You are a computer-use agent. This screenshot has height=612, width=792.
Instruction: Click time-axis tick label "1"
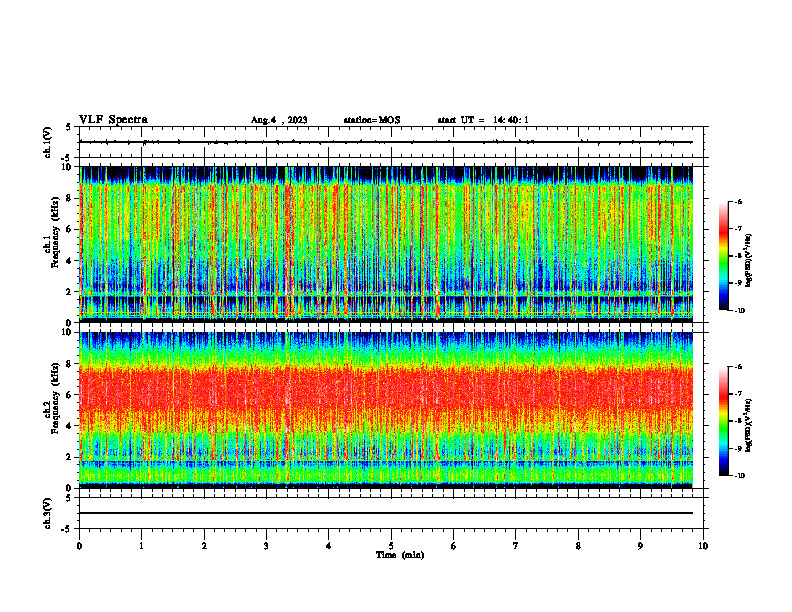141,546
